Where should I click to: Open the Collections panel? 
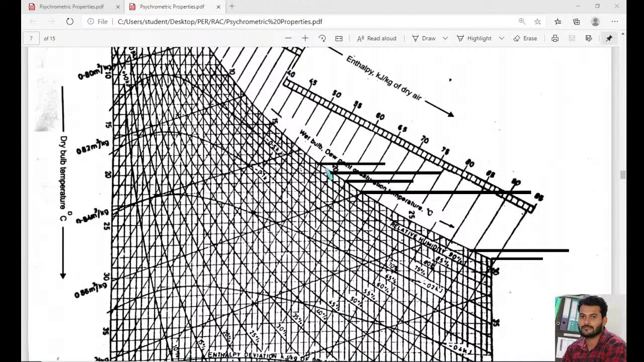(577, 22)
